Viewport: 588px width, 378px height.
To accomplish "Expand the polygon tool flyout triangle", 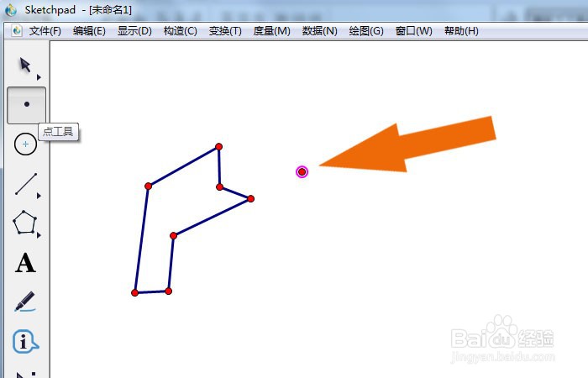I will [x=39, y=235].
